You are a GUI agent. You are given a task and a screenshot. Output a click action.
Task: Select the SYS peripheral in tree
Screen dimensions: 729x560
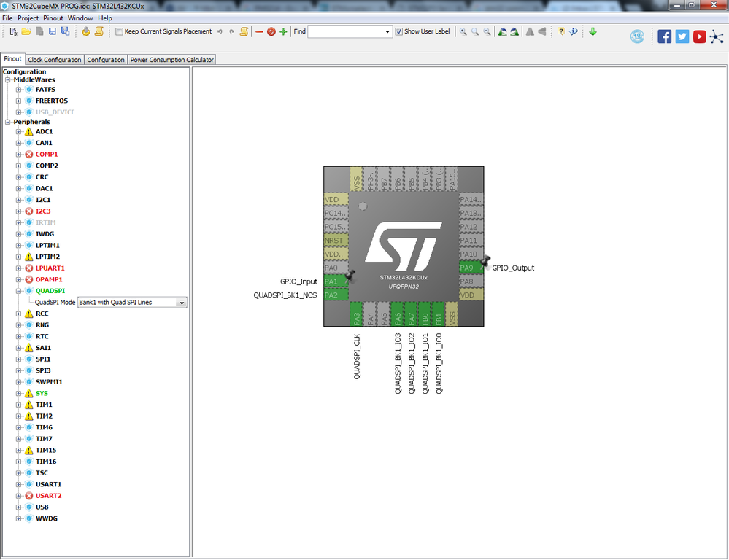click(x=42, y=393)
